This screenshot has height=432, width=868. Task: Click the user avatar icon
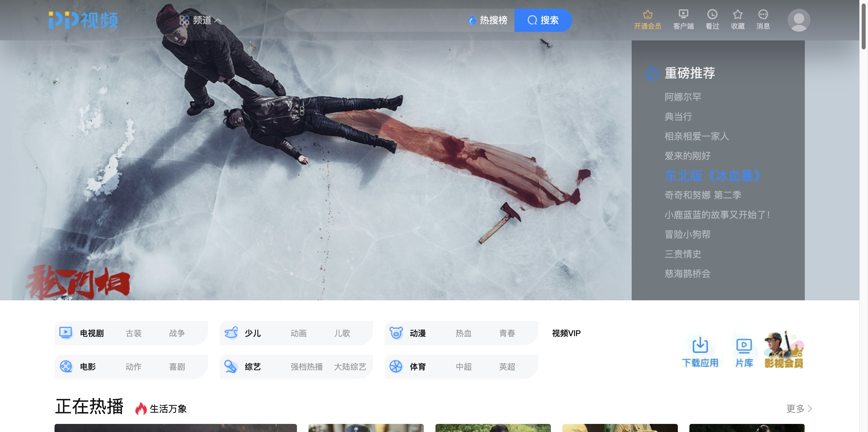(798, 20)
